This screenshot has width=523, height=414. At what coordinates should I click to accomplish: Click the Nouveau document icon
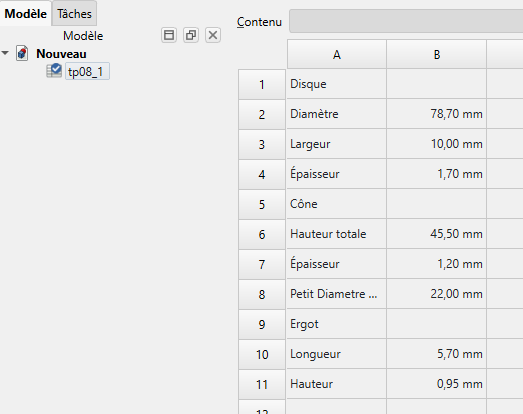tap(22, 53)
